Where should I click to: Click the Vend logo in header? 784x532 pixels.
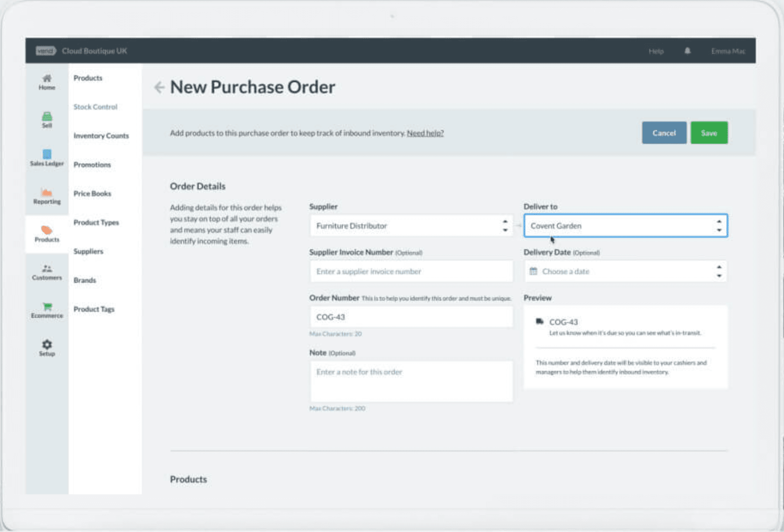point(45,51)
